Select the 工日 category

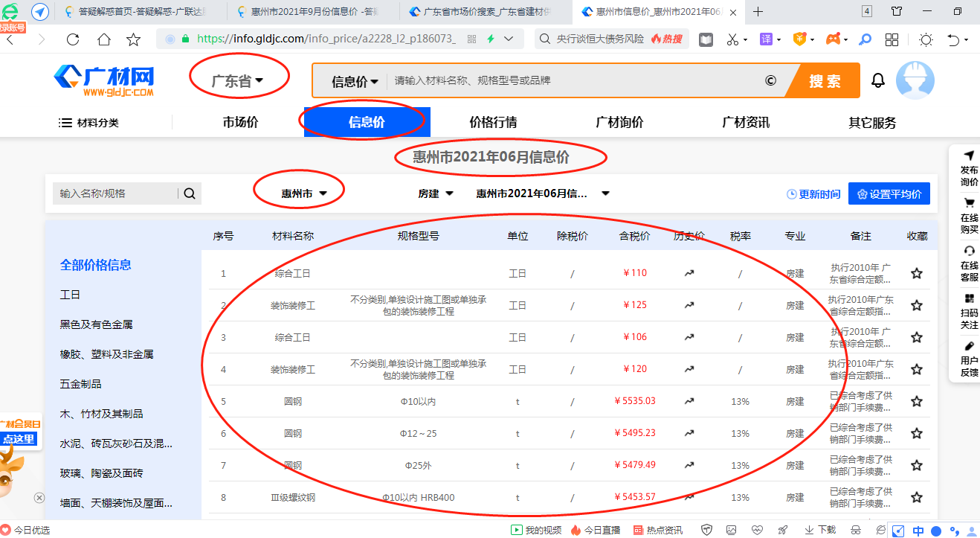point(70,295)
